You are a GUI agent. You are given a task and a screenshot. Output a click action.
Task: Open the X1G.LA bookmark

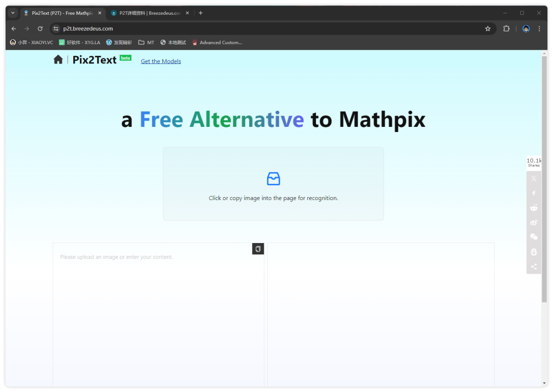(79, 42)
